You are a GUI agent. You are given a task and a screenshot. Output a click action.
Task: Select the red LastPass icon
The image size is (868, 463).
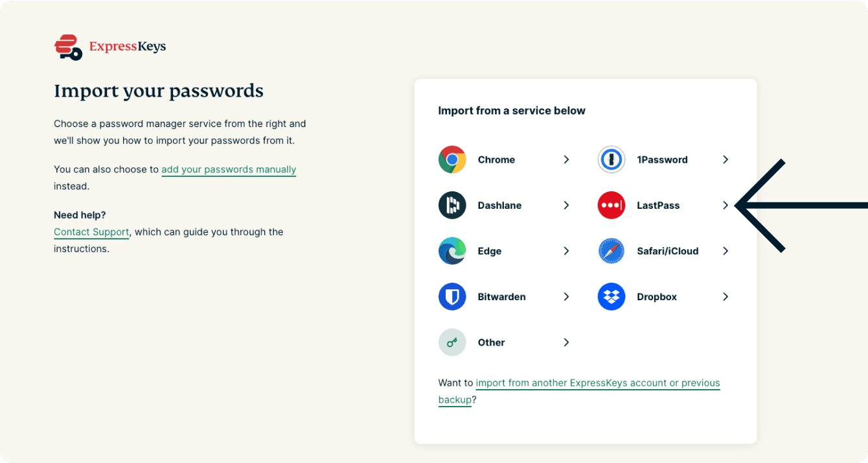[x=611, y=206]
